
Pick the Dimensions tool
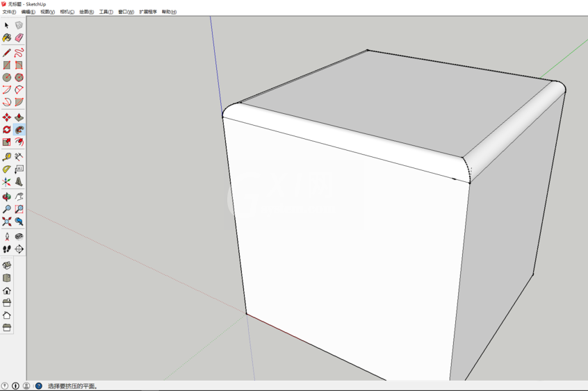[x=19, y=157]
